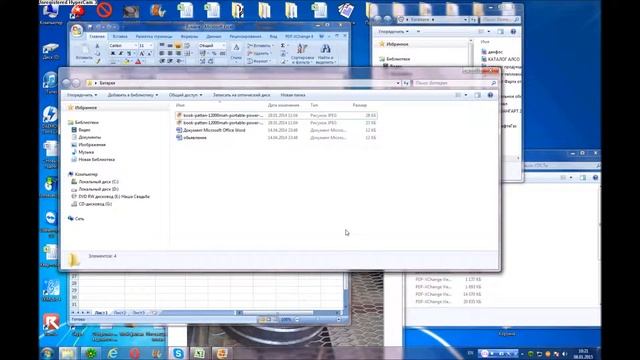
Task: Switch to the Вставка tab in Excel
Action: coord(120,36)
